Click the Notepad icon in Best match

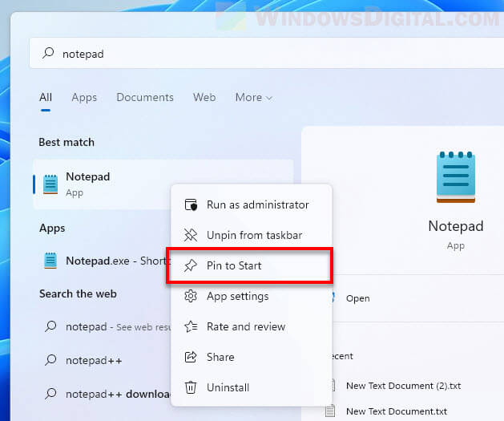pos(50,184)
